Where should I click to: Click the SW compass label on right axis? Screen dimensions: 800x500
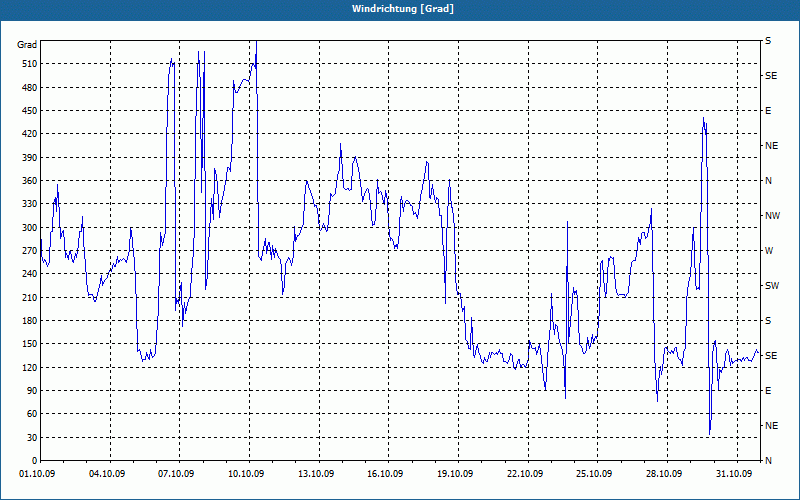point(772,286)
